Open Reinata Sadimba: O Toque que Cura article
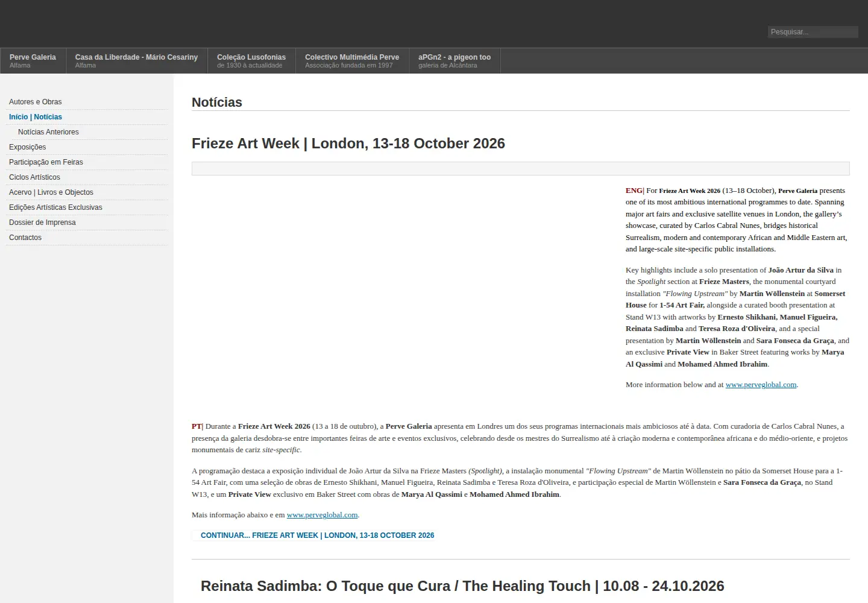868x603 pixels. tap(462, 586)
